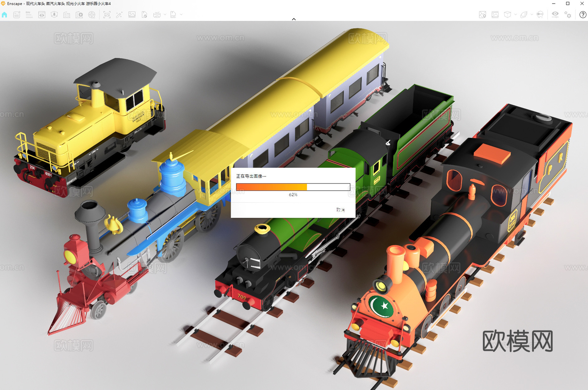The height and width of the screenshot is (390, 588).
Task: Expand the wing navigation dropdown arrow
Action: point(532,15)
